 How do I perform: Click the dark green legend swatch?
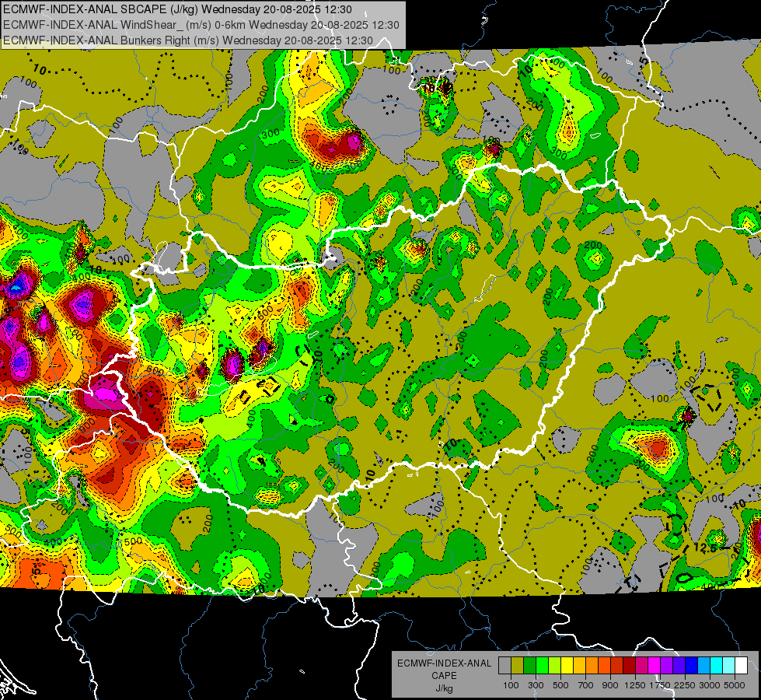pyautogui.click(x=530, y=665)
